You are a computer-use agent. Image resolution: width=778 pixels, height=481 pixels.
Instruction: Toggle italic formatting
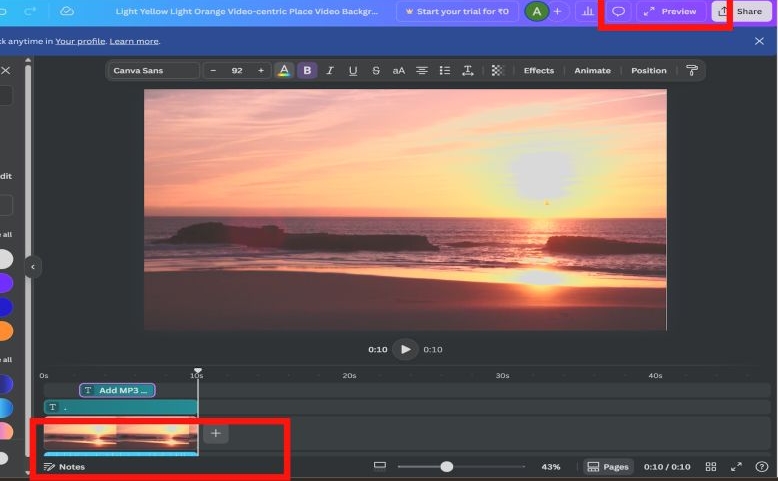[x=330, y=70]
